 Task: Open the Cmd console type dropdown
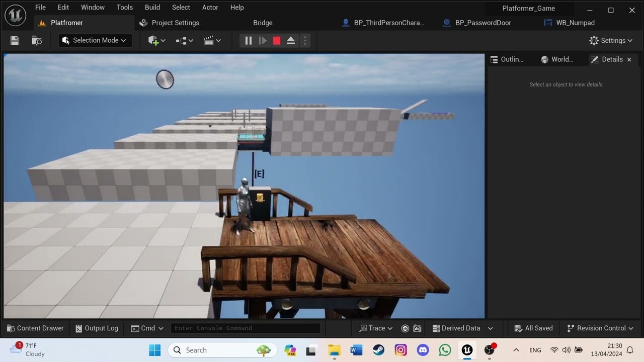point(147,328)
